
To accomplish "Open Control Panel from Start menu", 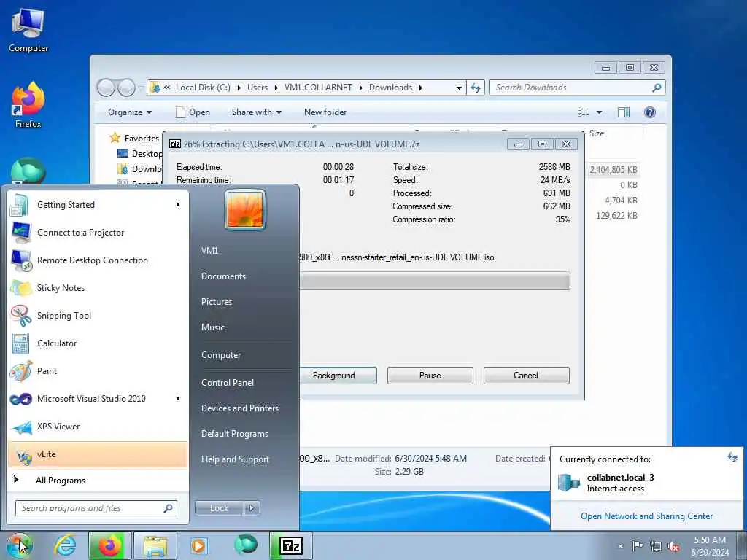I will 228,382.
